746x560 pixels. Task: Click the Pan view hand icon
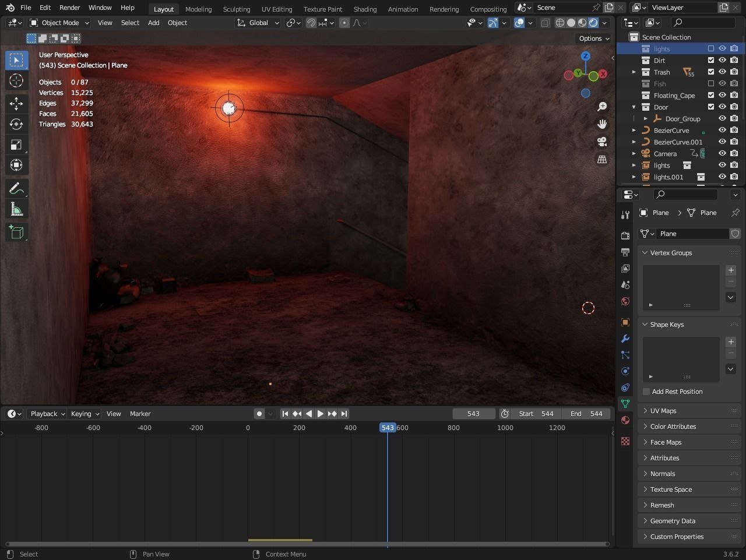[x=602, y=124]
